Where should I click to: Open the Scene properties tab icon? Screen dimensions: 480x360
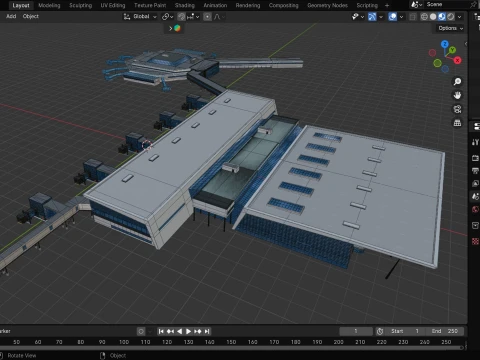click(x=475, y=197)
